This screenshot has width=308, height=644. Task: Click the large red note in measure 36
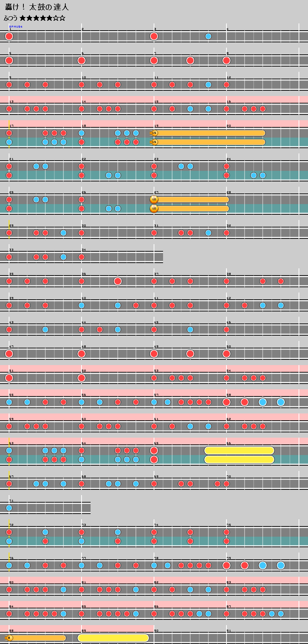click(118, 281)
